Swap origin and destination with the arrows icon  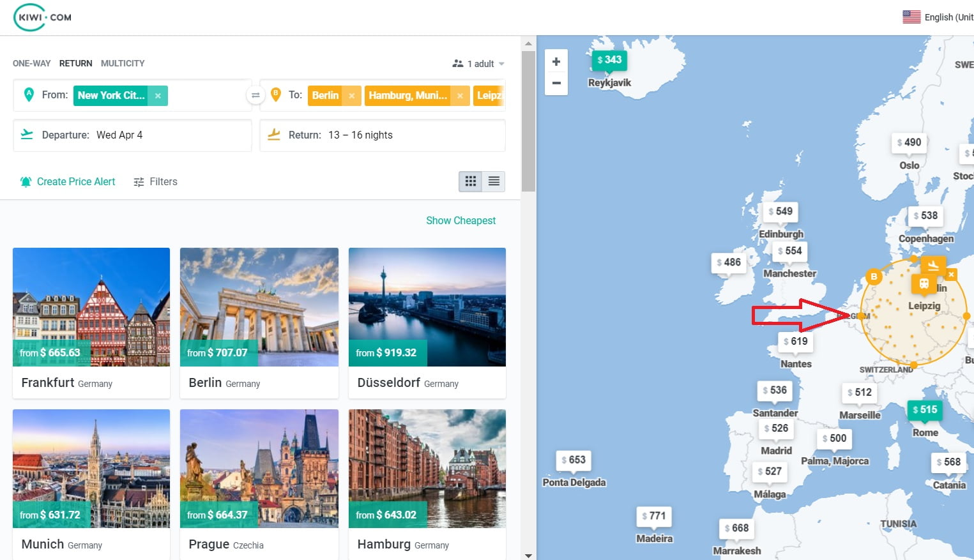(x=255, y=95)
